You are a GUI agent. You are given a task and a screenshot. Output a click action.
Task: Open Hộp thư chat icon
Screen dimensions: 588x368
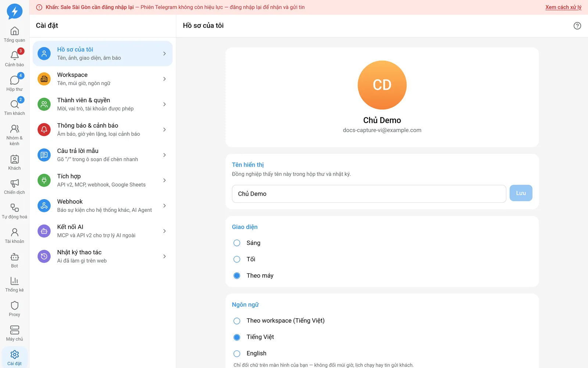(14, 80)
